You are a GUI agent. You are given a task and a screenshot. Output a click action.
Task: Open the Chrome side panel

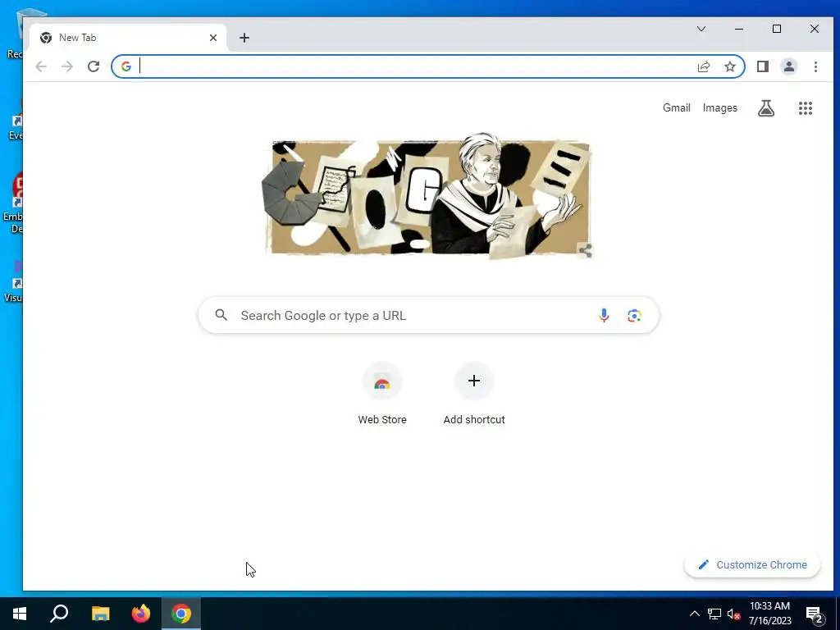(762, 66)
